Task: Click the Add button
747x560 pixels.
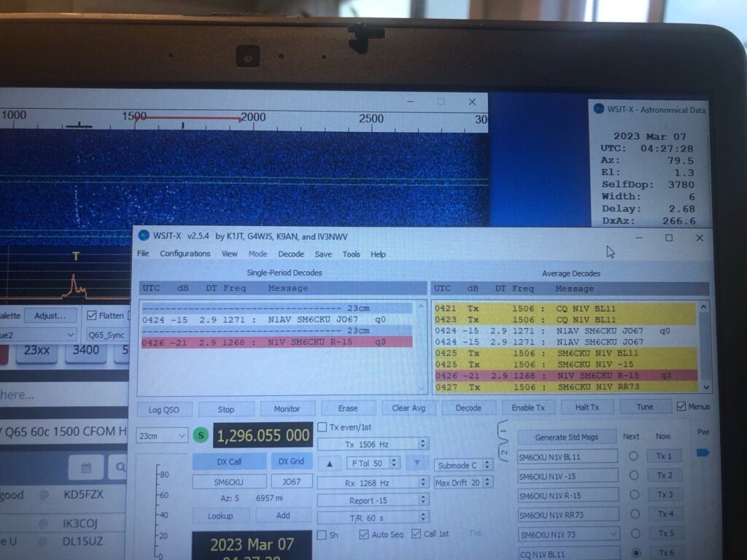Action: click(283, 516)
